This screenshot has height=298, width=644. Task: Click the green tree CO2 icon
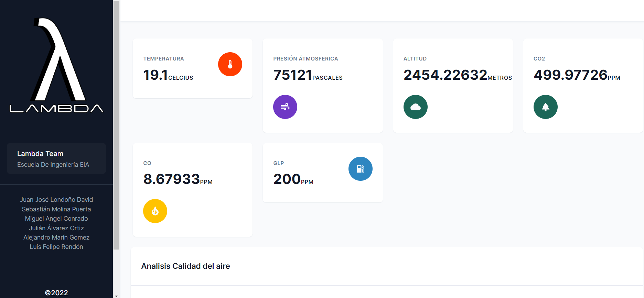(x=546, y=107)
